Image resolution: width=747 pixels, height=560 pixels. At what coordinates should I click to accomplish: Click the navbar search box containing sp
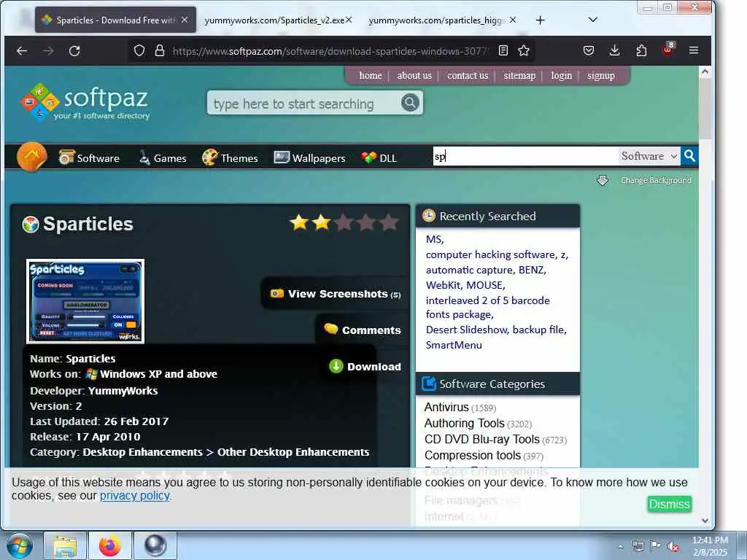[x=525, y=156]
